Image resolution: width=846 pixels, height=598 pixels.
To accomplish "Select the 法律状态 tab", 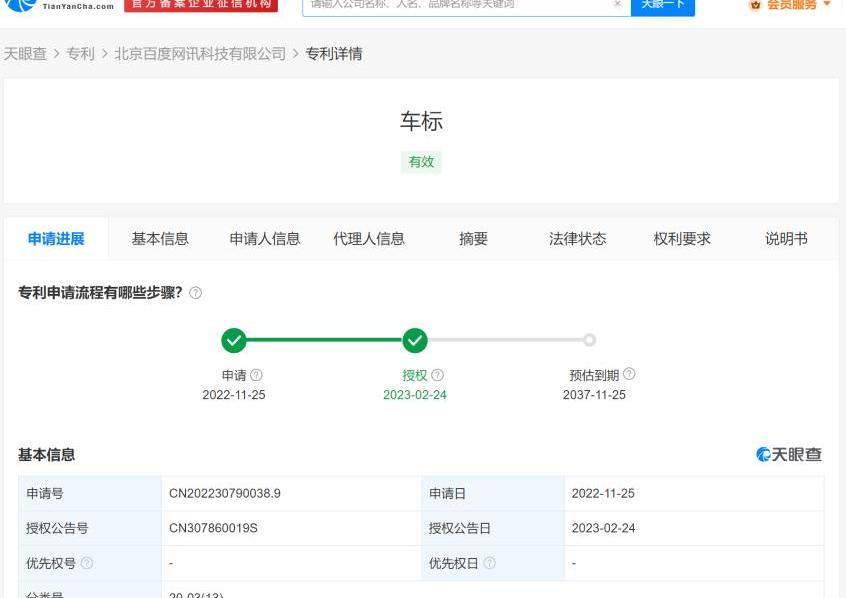I will coord(577,239).
